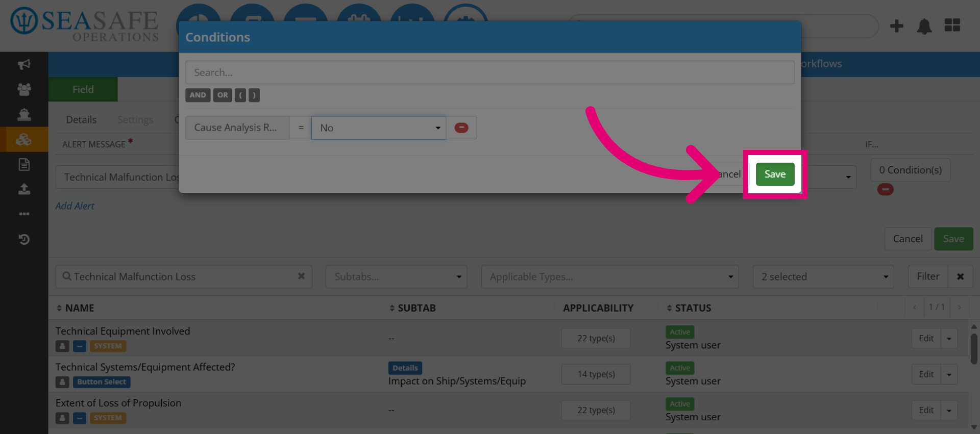Insert a closing parenthesis in conditions

(254, 95)
